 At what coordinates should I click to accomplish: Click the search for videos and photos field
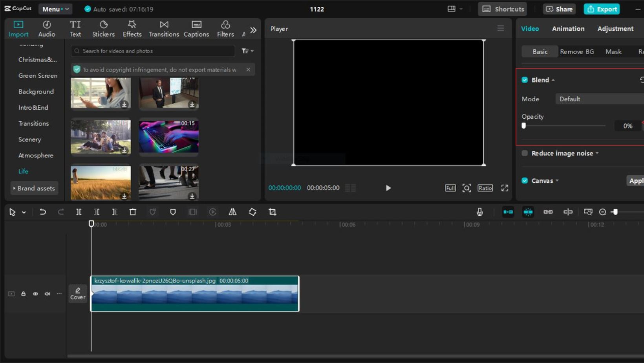(x=153, y=51)
